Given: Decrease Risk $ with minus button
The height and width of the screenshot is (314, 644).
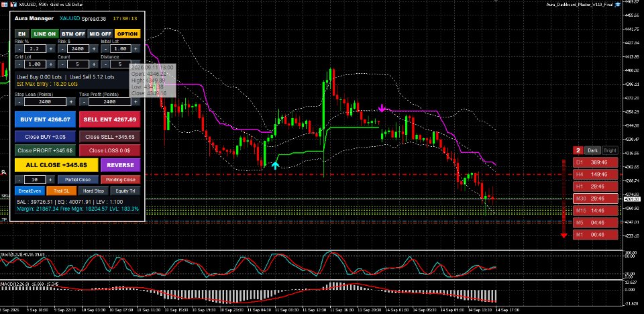Looking at the screenshot, I should click(x=62, y=49).
